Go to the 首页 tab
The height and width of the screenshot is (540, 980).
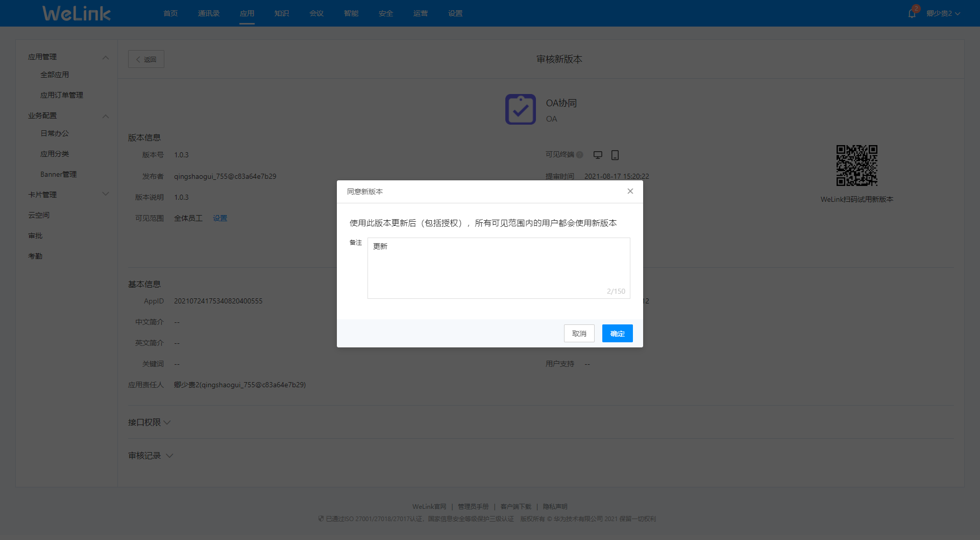pyautogui.click(x=170, y=13)
